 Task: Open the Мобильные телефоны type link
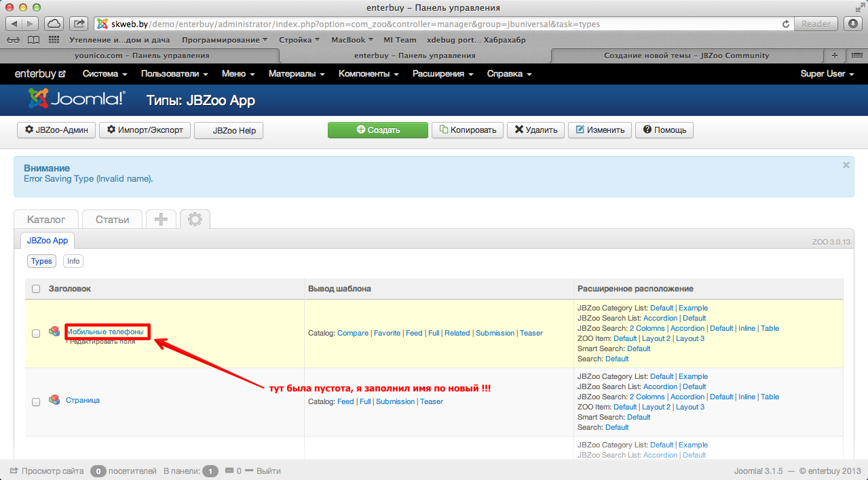105,332
